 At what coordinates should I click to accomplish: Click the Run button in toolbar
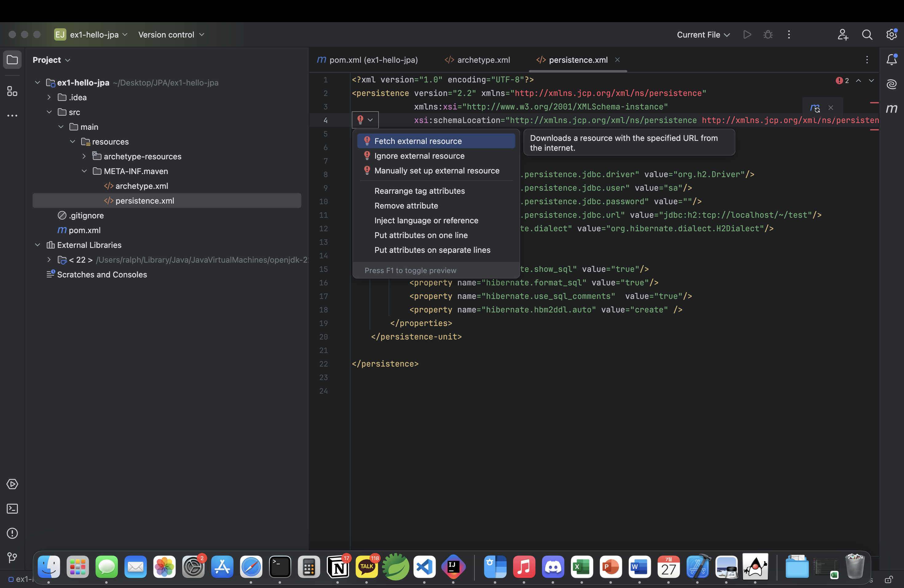pos(747,34)
